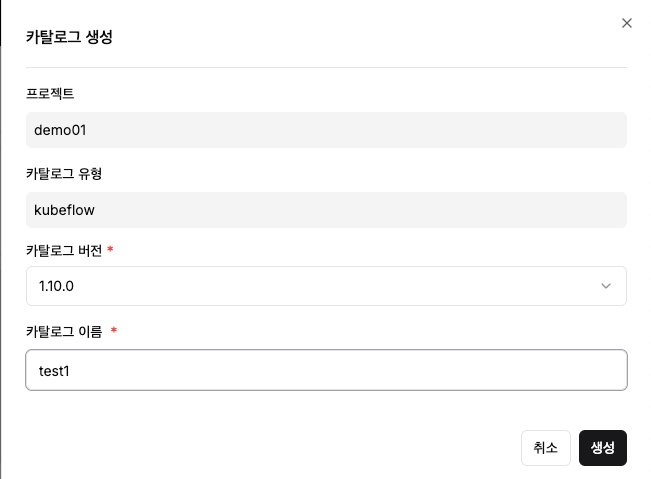Click the demo01 project value text

pyautogui.click(x=60, y=130)
